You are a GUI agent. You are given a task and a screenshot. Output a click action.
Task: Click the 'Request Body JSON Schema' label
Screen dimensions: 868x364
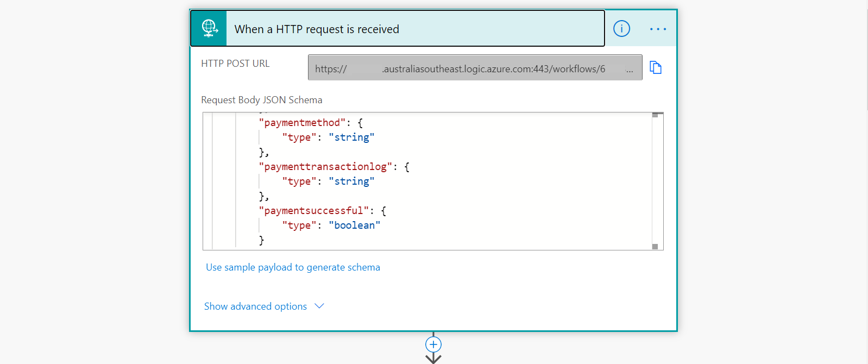coord(261,100)
